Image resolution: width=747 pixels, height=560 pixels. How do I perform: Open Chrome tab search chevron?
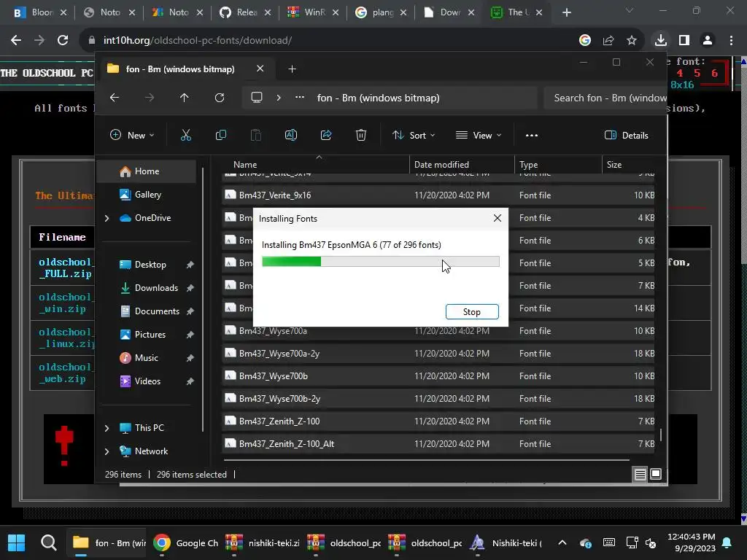[630, 10]
